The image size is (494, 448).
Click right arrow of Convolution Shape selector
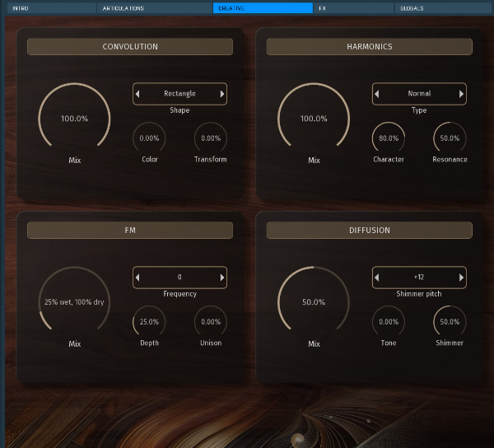[x=221, y=94]
